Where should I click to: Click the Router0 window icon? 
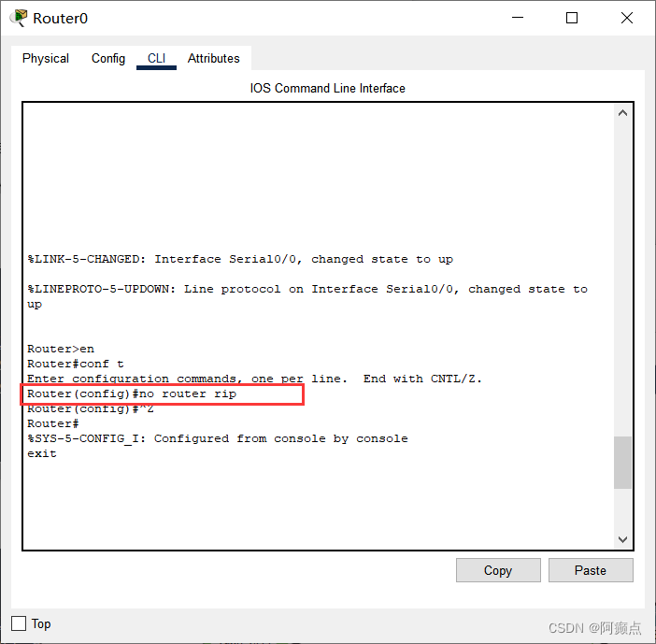(x=19, y=18)
